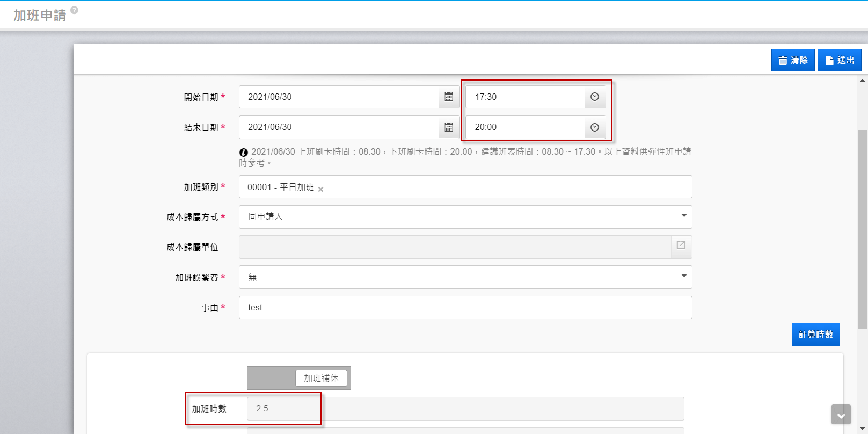Viewport: 868px width, 434px height.
Task: Click the help icon beside 加班申請 title
Action: (x=74, y=10)
